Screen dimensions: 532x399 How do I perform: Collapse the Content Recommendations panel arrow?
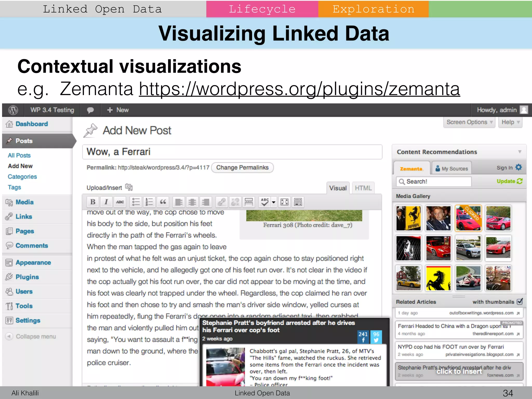click(x=520, y=152)
